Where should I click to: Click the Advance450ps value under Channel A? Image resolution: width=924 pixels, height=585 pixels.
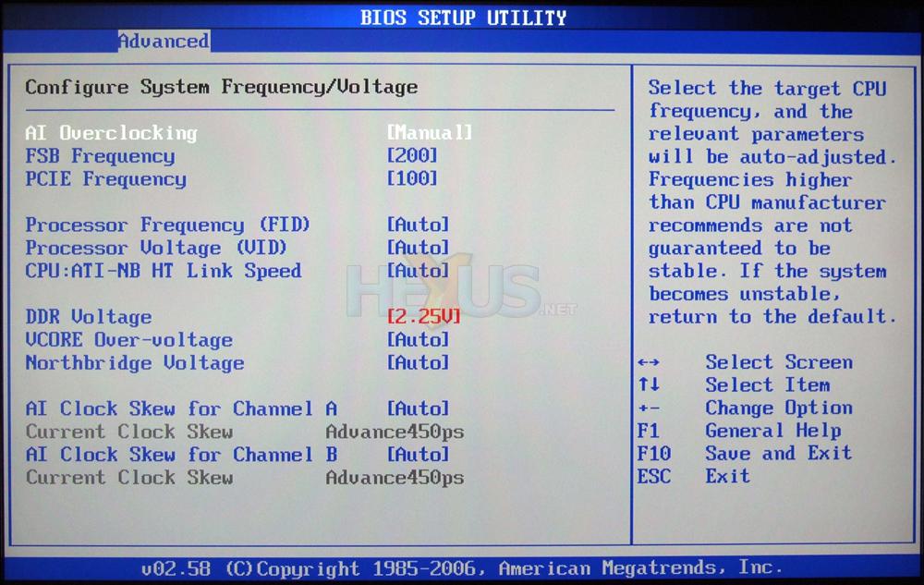tap(395, 432)
